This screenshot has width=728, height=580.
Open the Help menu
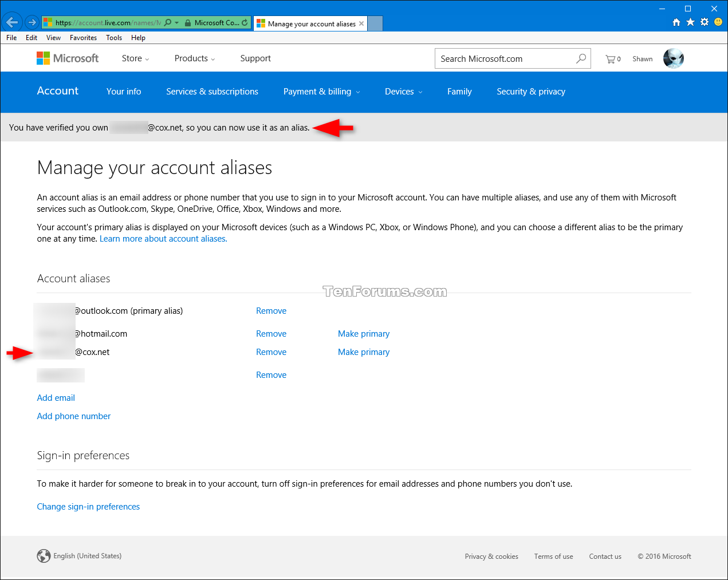[138, 38]
